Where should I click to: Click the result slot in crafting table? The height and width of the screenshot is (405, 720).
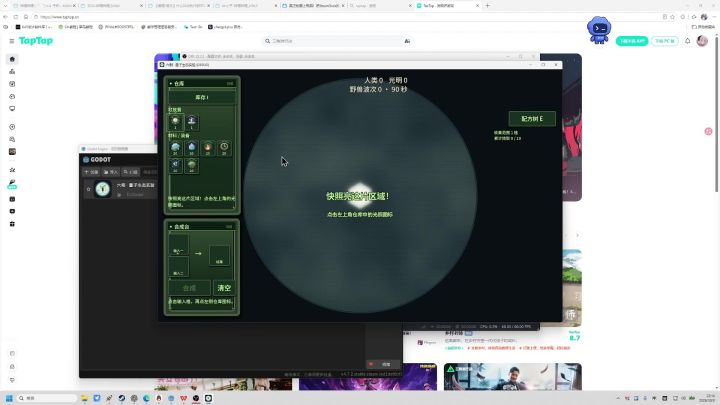(x=219, y=255)
